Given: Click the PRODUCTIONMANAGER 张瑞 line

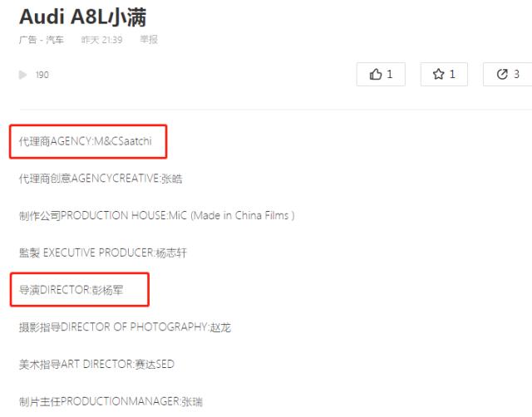Looking at the screenshot, I should (111, 402).
